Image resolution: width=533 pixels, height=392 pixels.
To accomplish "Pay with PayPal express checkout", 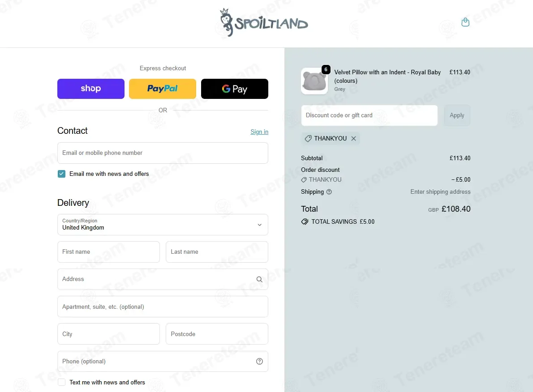I will [163, 89].
